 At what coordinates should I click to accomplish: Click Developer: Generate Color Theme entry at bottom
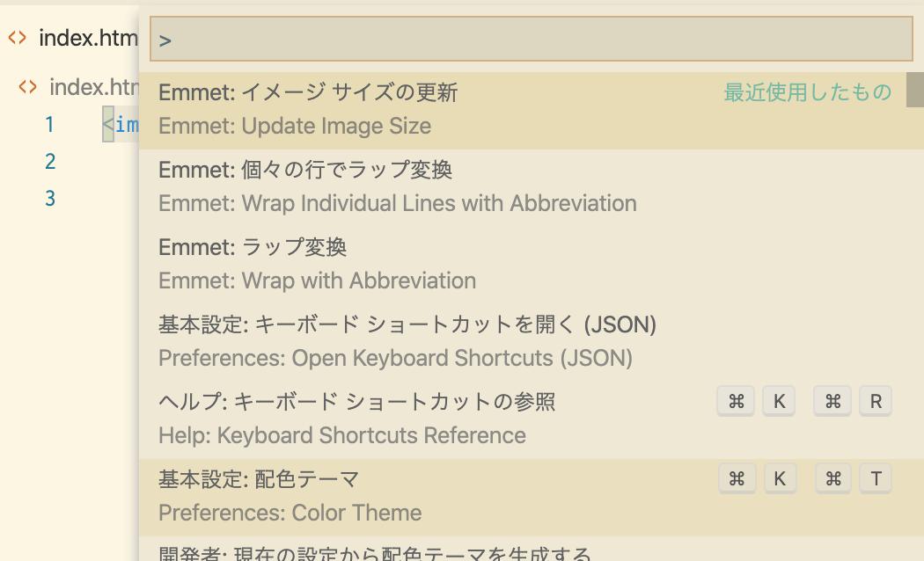point(352,553)
